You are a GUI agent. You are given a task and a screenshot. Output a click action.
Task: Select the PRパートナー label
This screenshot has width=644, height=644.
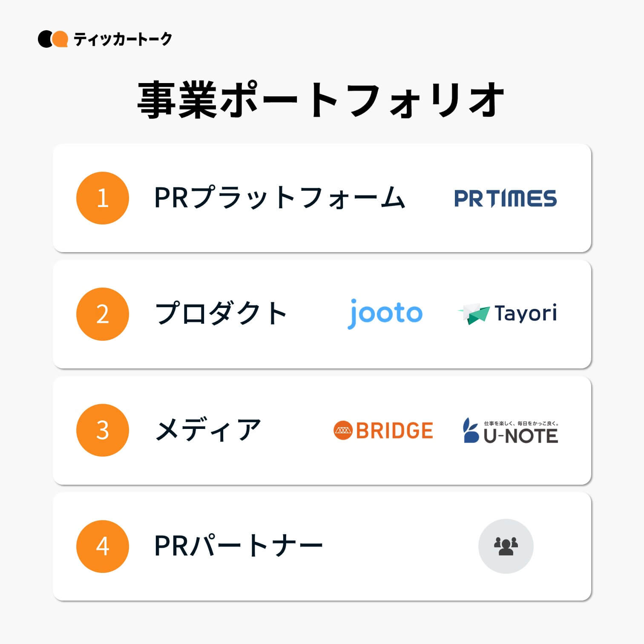(239, 546)
